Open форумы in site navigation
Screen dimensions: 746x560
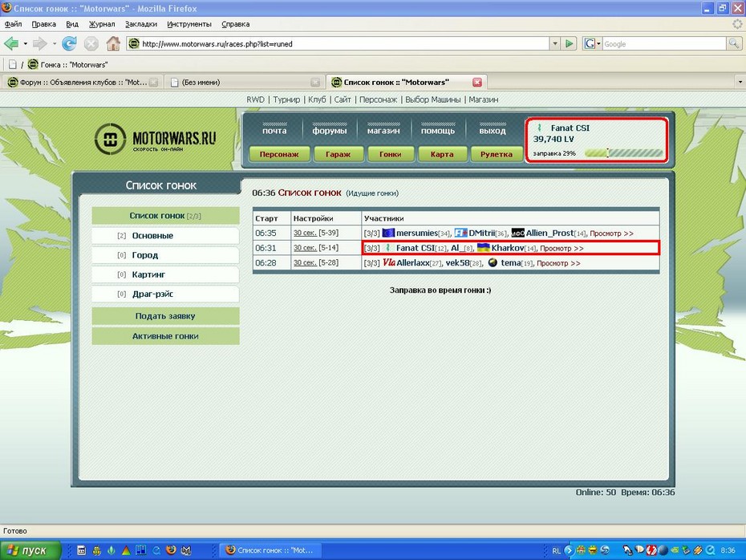(329, 130)
